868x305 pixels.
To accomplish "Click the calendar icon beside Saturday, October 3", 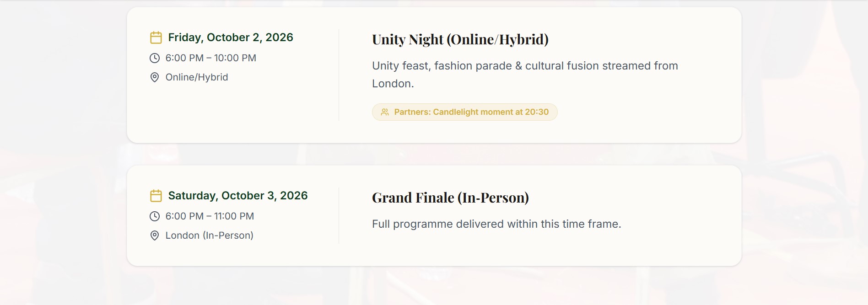I will [156, 196].
